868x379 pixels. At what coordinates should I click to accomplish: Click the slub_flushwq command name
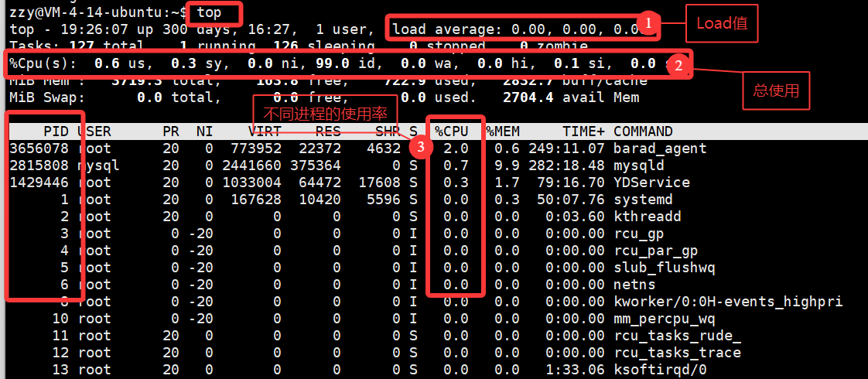point(665,268)
